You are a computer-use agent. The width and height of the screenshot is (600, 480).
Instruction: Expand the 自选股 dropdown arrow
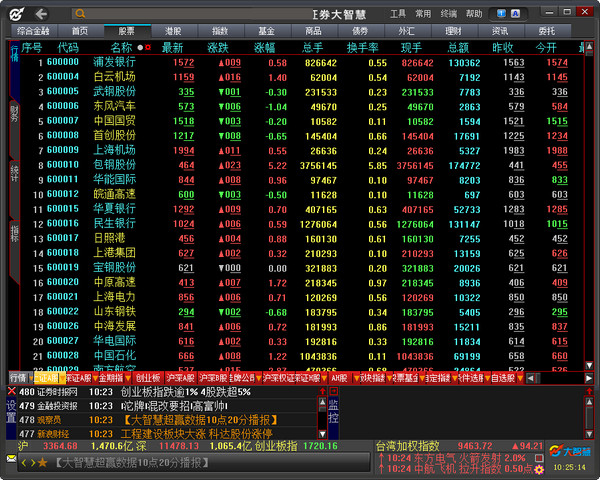tap(520, 379)
